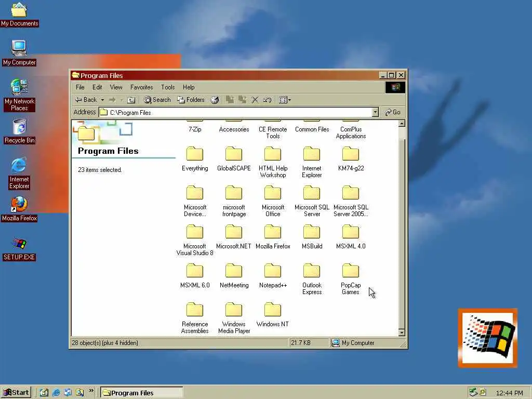Select the Microsoft.NET folder
The height and width of the screenshot is (399, 532).
tap(234, 237)
